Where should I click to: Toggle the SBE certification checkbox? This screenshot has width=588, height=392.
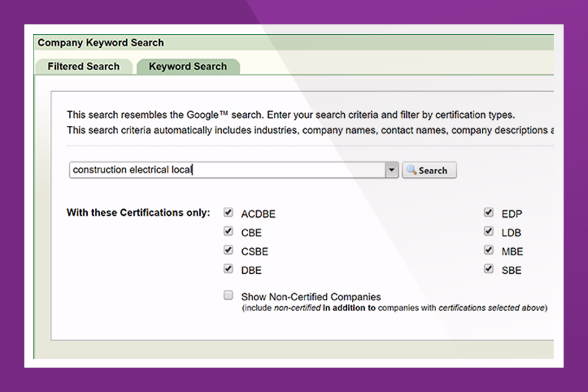pos(488,269)
